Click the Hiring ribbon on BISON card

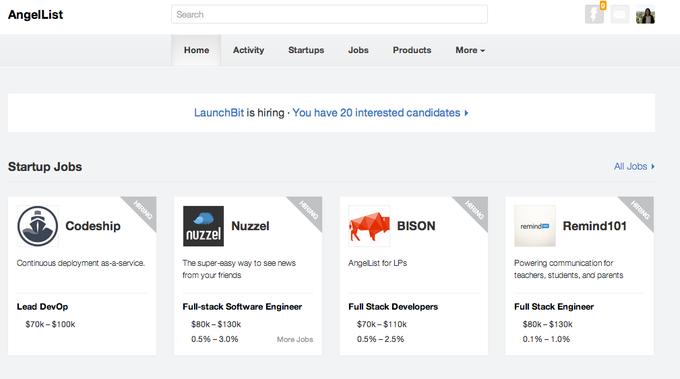tap(475, 209)
